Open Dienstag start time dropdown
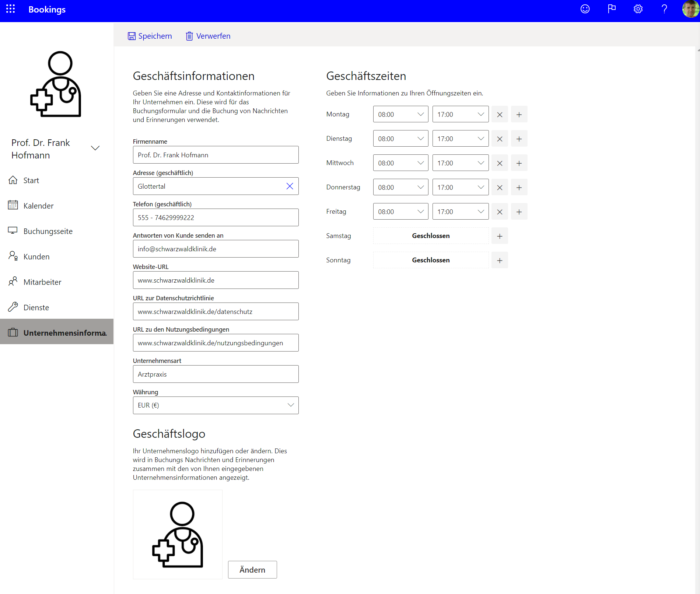Viewport: 700px width, 594px height. tap(400, 139)
